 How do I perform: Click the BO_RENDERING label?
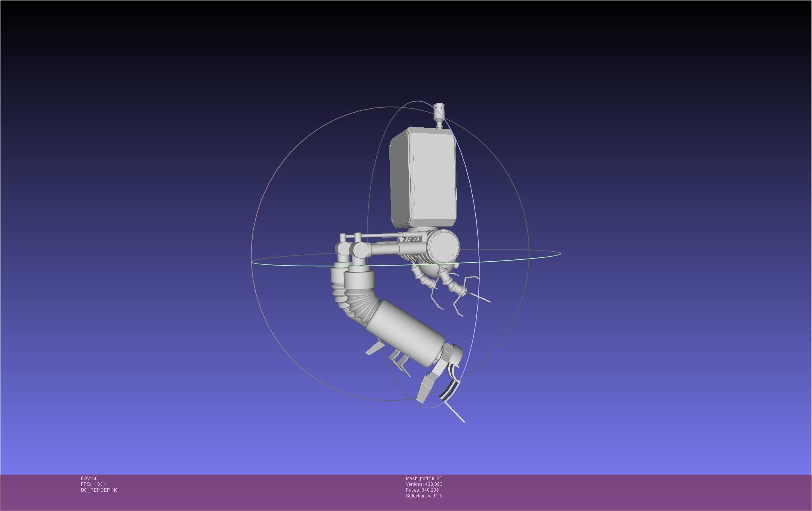(x=100, y=490)
